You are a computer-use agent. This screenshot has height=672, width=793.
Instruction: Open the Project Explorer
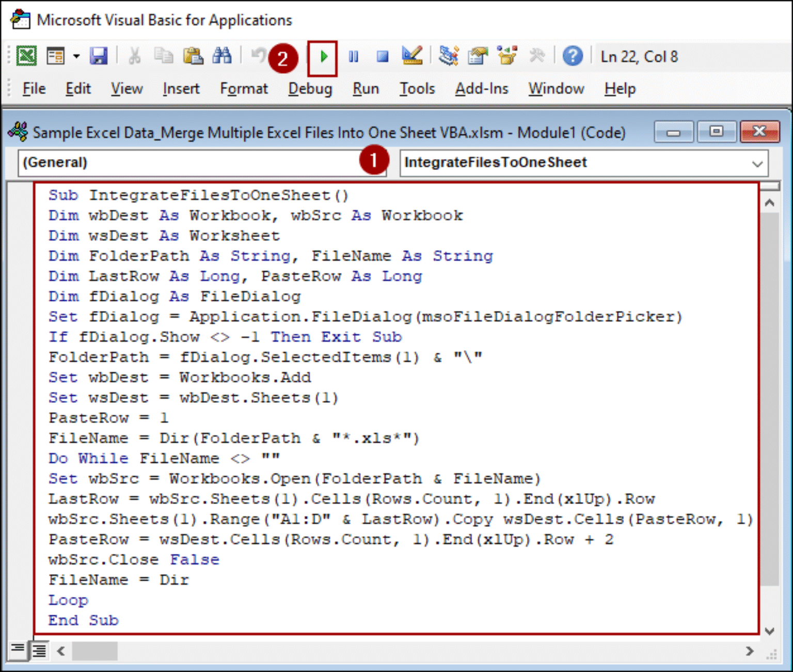pyautogui.click(x=448, y=56)
